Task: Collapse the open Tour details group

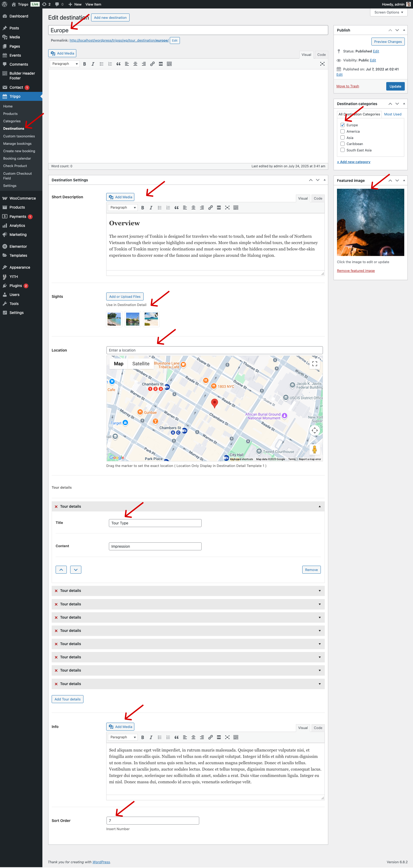Action: click(319, 506)
